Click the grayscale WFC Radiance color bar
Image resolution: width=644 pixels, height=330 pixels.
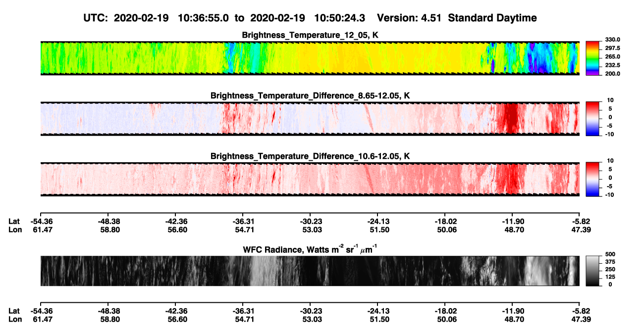point(593,271)
